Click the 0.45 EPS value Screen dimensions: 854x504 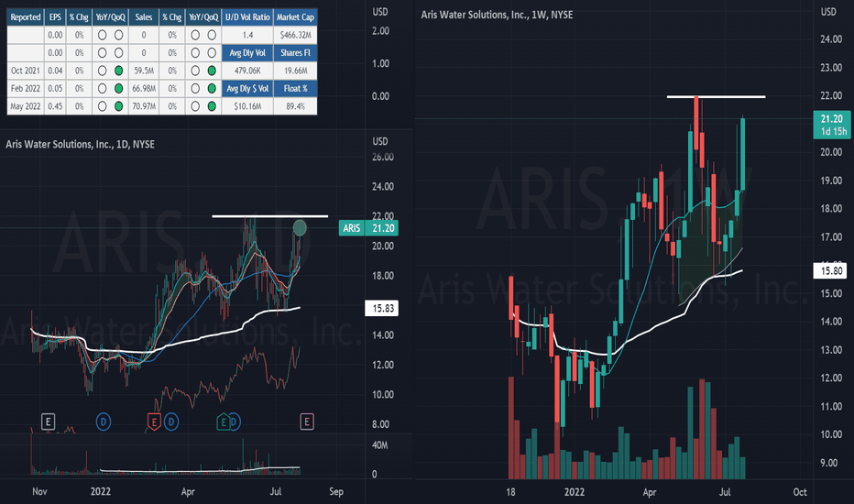(55, 106)
